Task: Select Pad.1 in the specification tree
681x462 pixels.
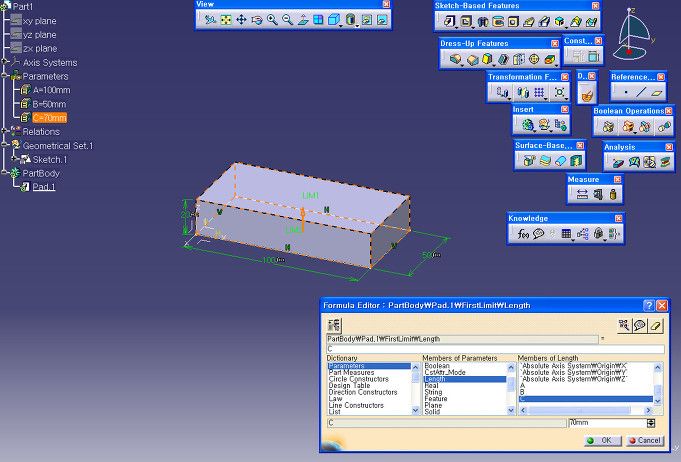Action: point(44,187)
